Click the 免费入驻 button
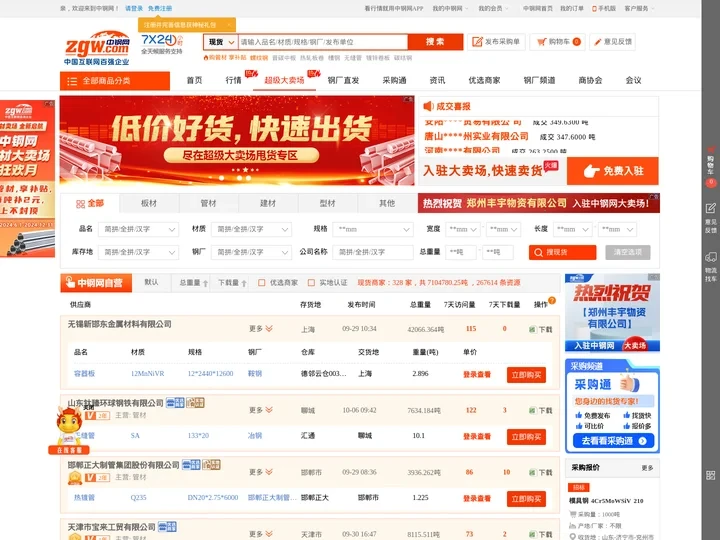720x540 pixels. (613, 171)
